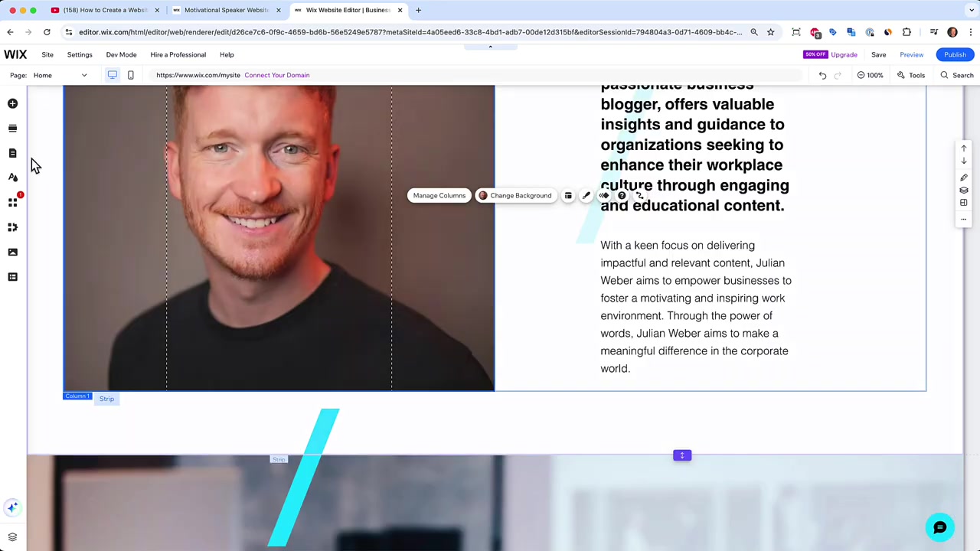The height and width of the screenshot is (551, 980).
Task: Open the chat support bubble
Action: click(x=939, y=527)
